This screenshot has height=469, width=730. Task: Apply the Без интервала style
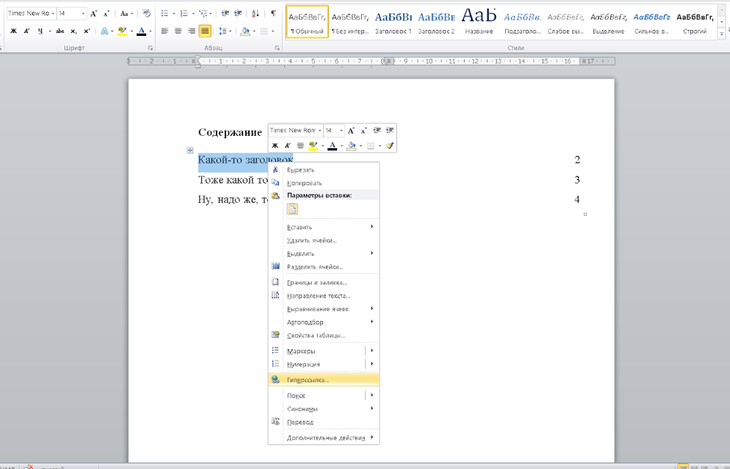350,22
